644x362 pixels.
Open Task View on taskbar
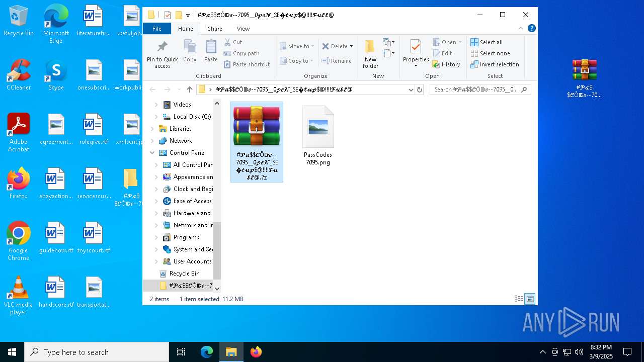(x=181, y=352)
